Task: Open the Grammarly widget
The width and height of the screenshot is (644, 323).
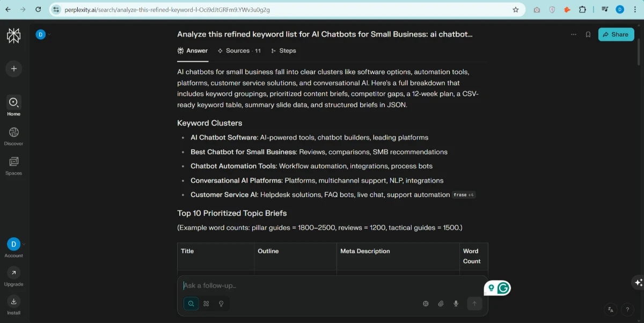Action: click(x=503, y=288)
